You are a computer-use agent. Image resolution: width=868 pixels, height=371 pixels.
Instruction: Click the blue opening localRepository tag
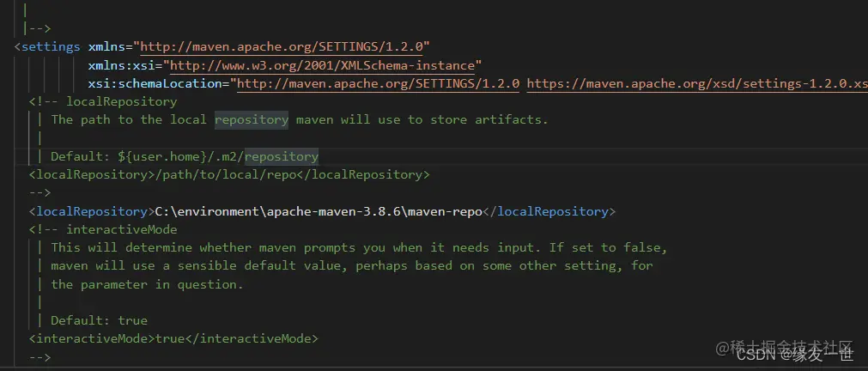[x=91, y=211]
